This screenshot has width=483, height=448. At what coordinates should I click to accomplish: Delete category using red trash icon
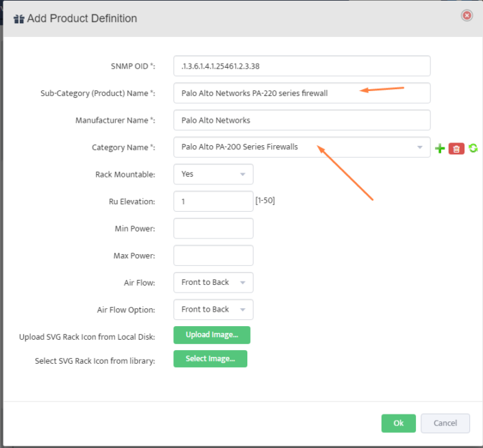(456, 148)
